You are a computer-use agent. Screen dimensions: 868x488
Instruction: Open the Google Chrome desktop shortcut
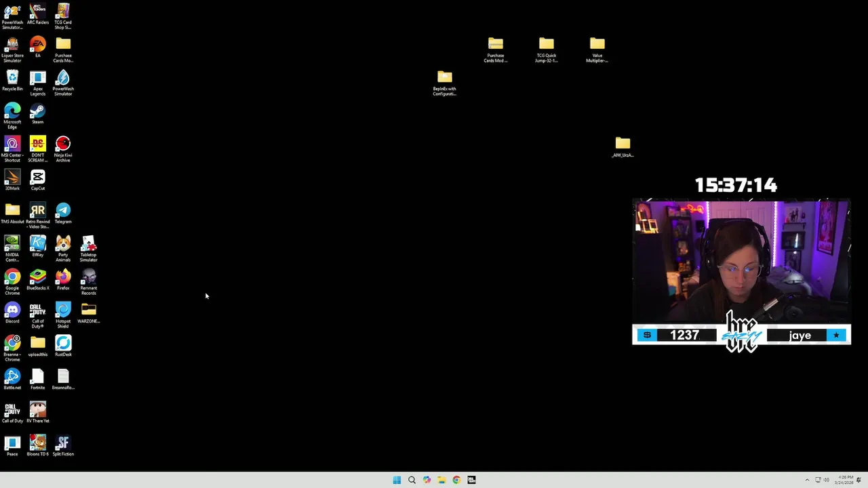point(12,282)
